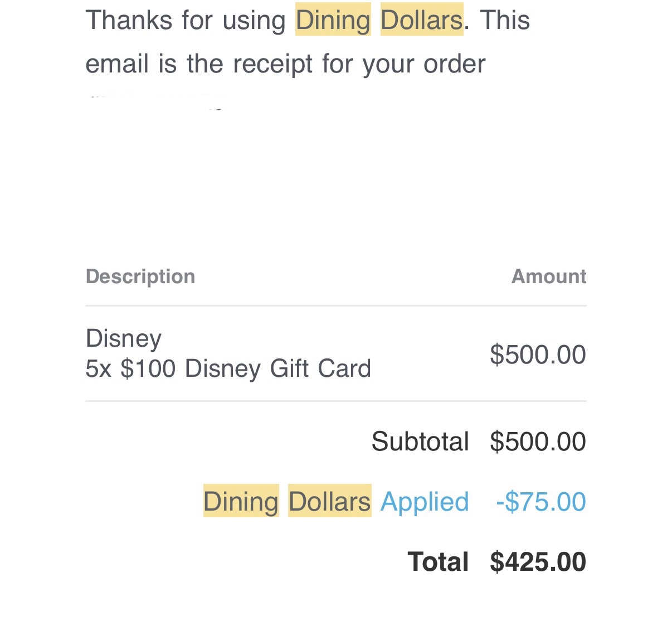Select the "receipt for your order" text line

point(359,64)
